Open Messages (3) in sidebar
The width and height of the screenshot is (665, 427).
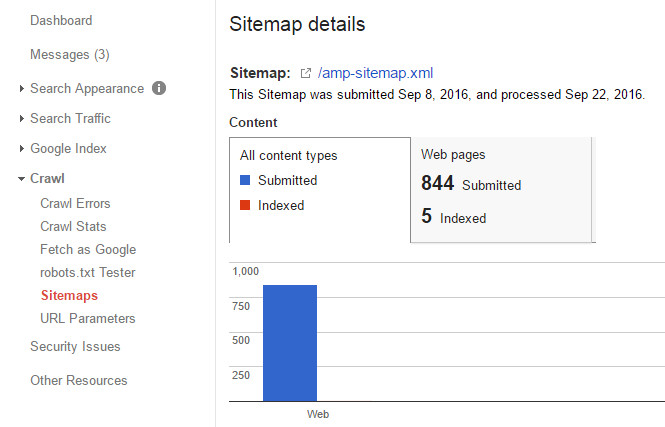pos(69,54)
